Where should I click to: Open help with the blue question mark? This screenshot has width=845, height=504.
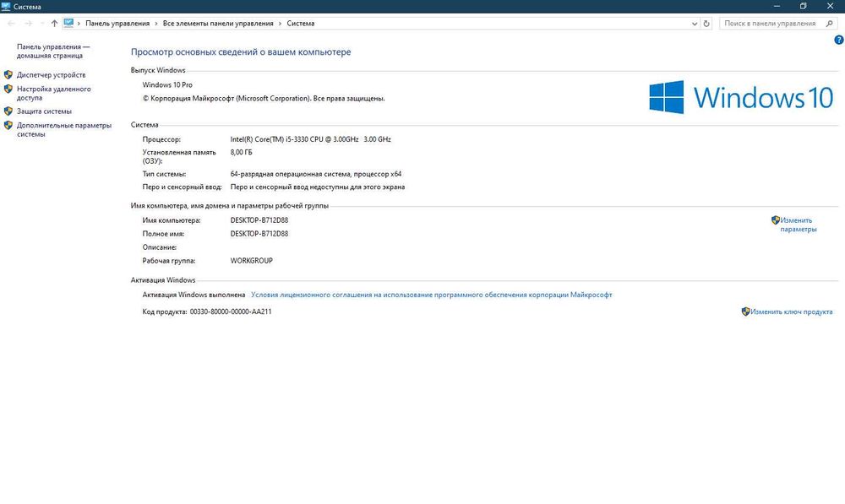(838, 40)
